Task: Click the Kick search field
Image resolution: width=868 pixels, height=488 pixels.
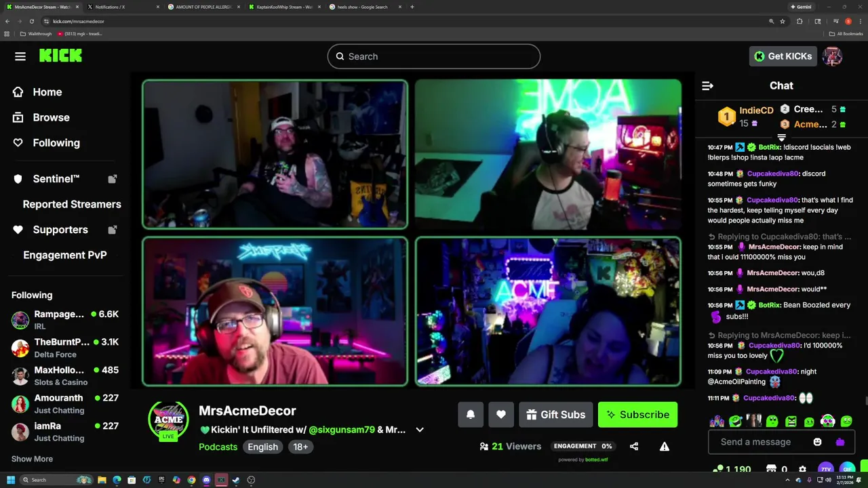Action: [434, 56]
